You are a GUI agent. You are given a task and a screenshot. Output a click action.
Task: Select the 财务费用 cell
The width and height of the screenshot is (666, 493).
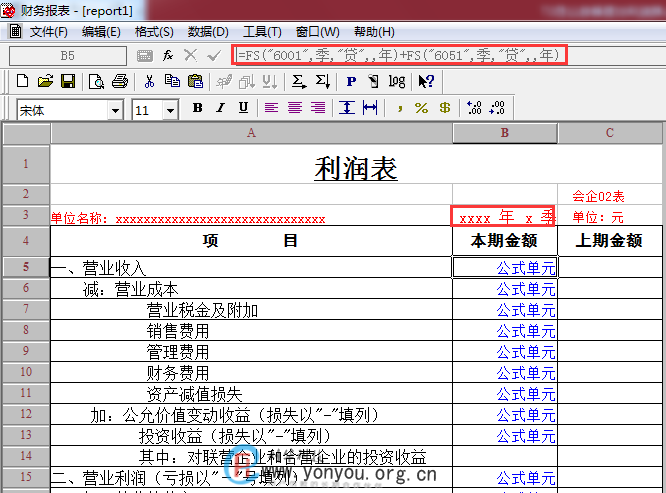(251, 372)
